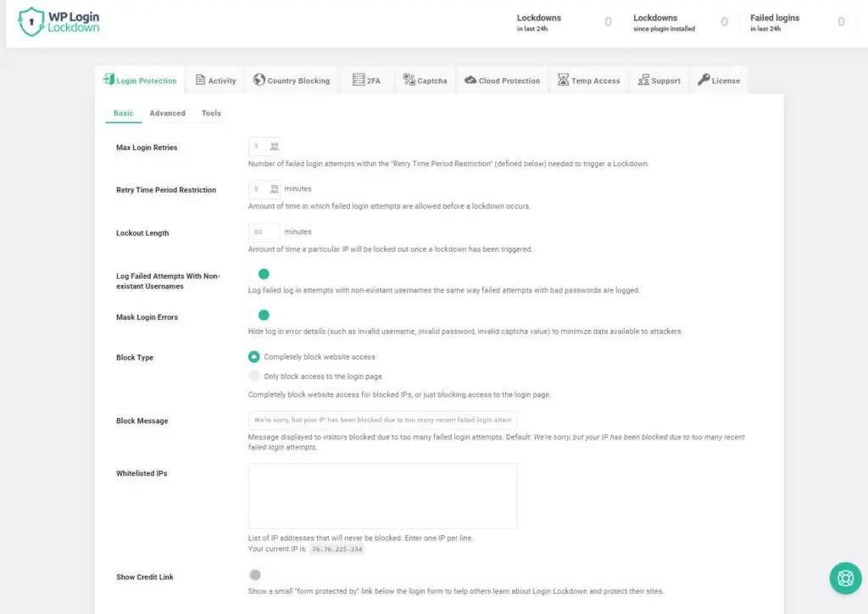Click the 2FA tab icon

pos(358,80)
